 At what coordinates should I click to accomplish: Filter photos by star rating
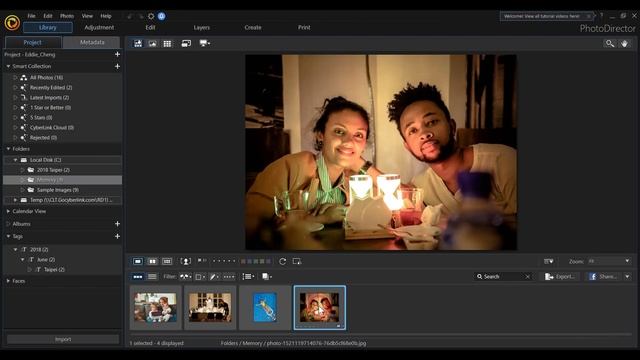[x=229, y=277]
